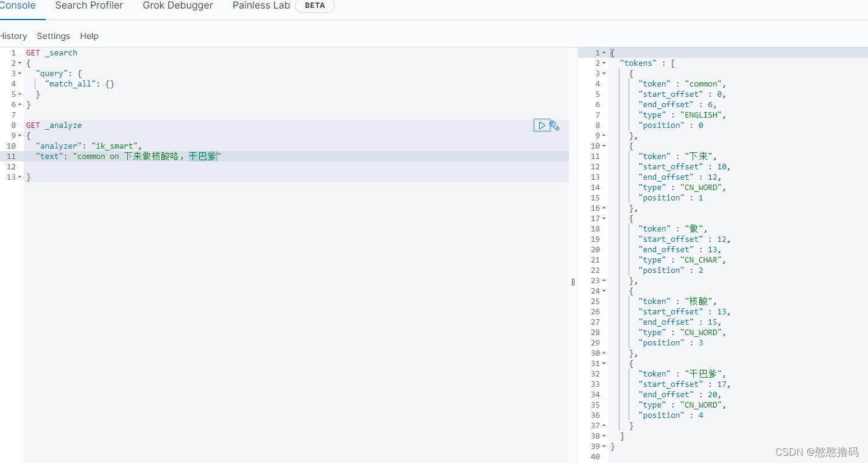Click the GET _search request line
The width and height of the screenshot is (868, 463).
pos(52,53)
